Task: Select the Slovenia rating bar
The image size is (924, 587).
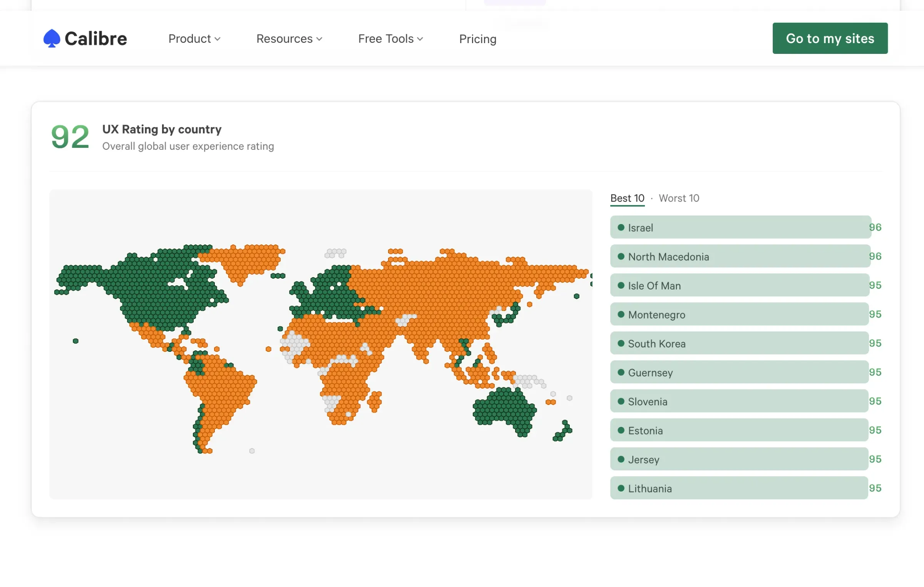Action: (x=739, y=401)
